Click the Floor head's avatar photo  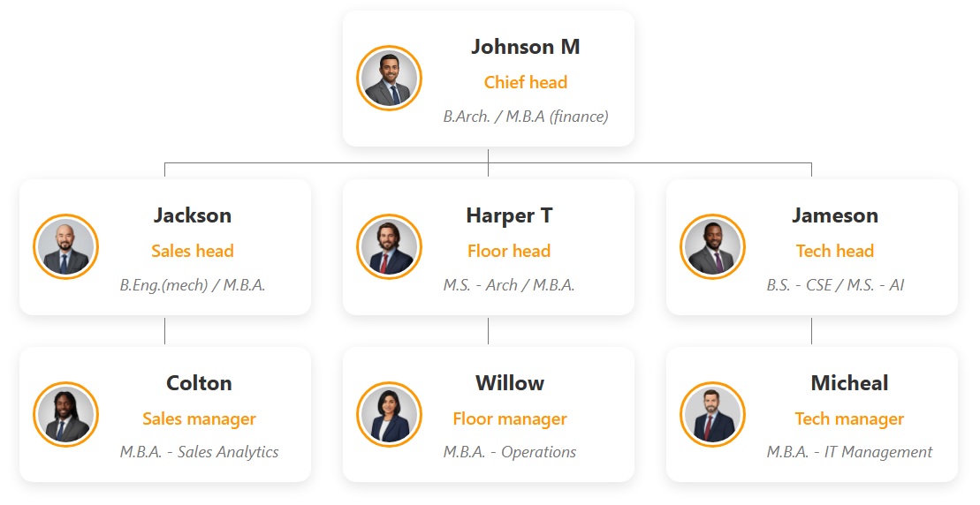coord(389,247)
